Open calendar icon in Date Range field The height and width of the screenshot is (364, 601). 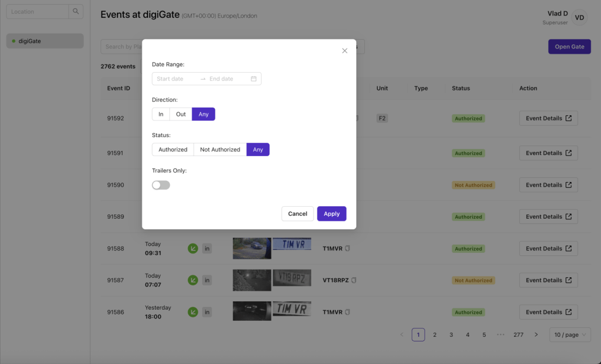(254, 79)
